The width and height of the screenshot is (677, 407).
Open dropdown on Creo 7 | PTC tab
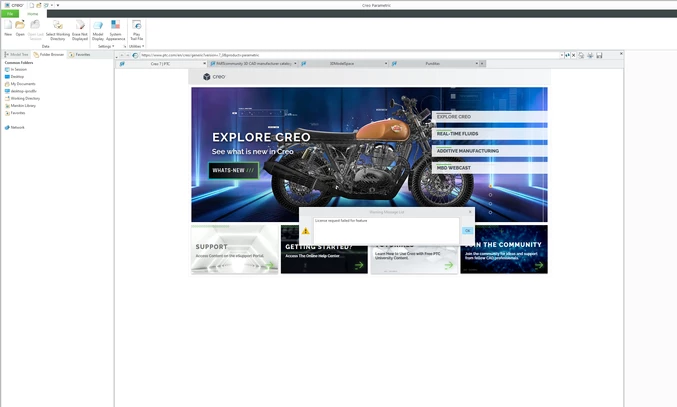pyautogui.click(x=204, y=63)
